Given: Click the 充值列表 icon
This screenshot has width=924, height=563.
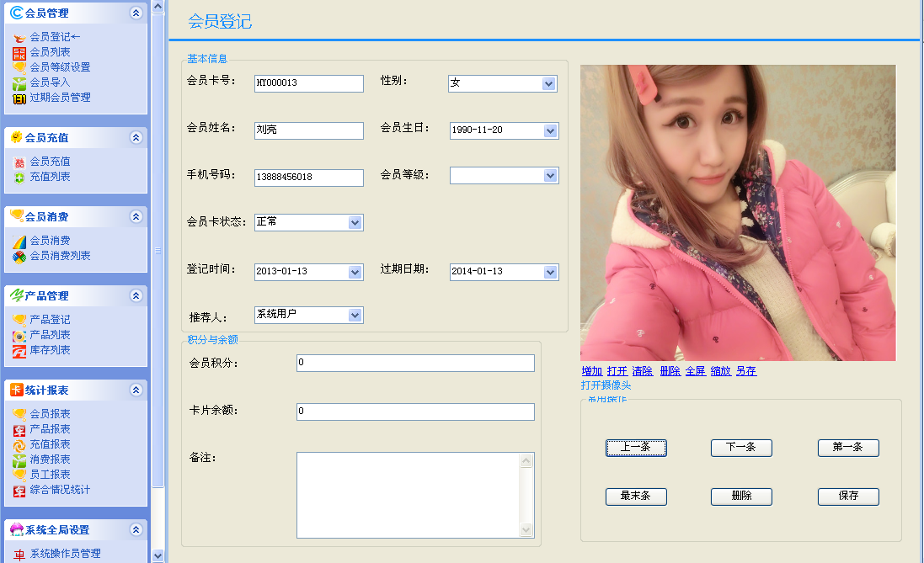Looking at the screenshot, I should 19,177.
